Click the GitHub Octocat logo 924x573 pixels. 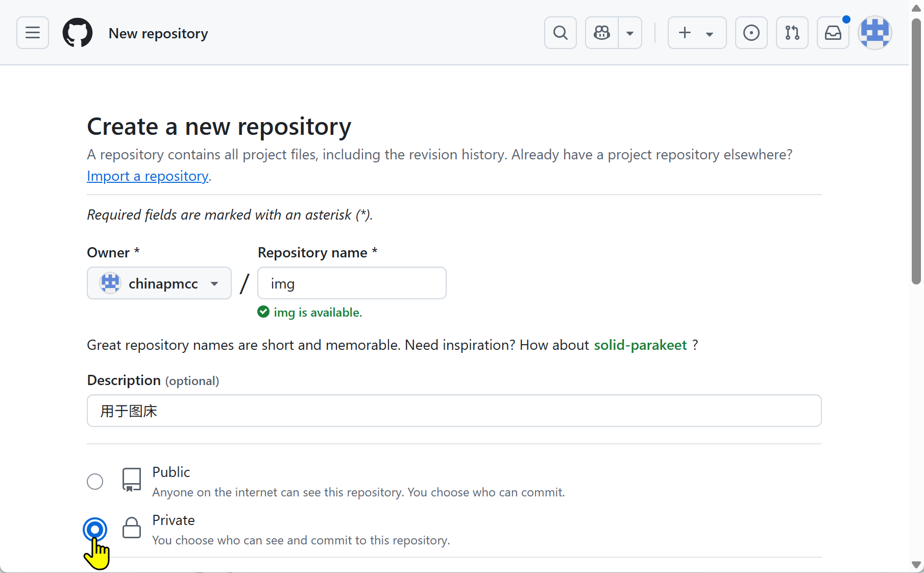click(78, 33)
